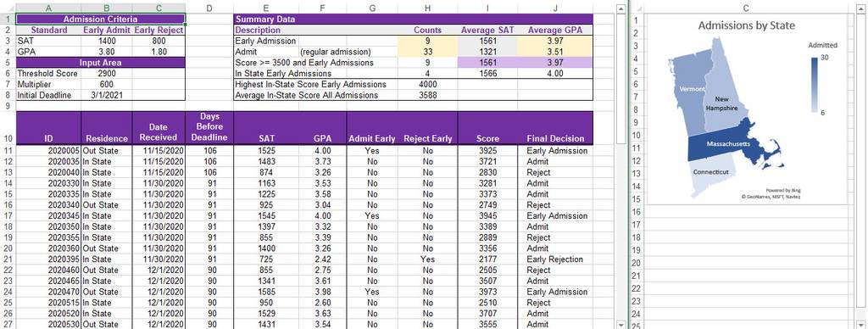This screenshot has height=329, width=868.
Task: Click the Admitted legend gradient bar
Action: pos(815,86)
